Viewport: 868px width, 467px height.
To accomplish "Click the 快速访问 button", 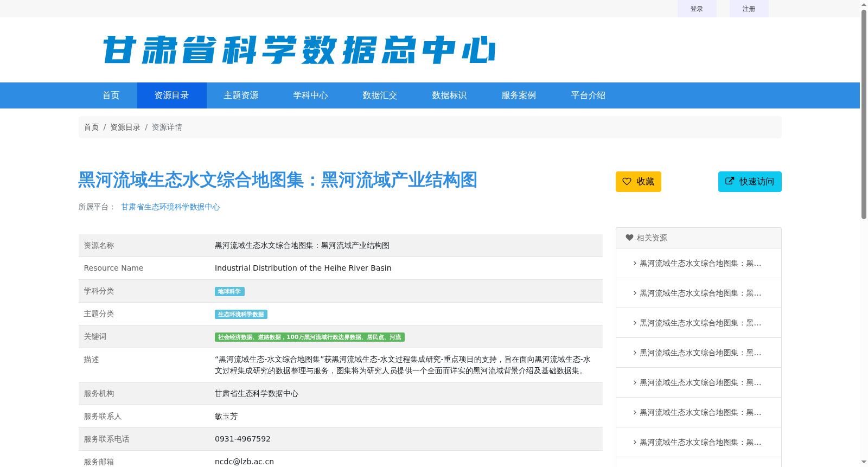I will (x=750, y=182).
